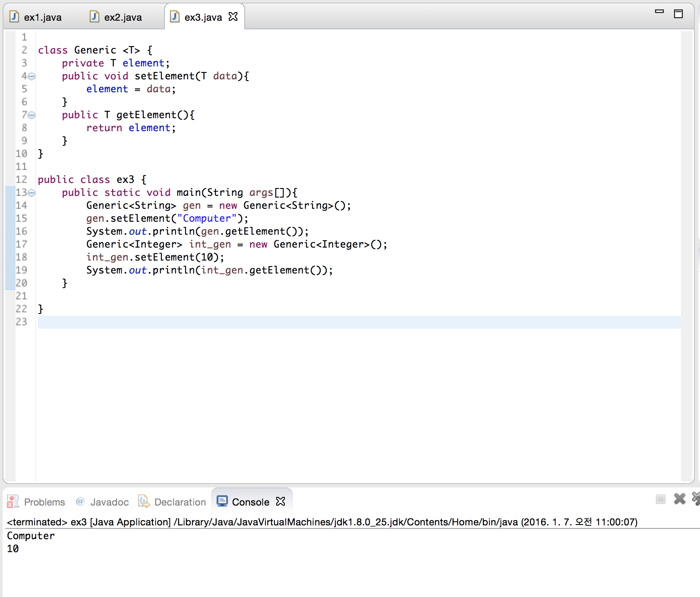Screen dimensions: 700x597
Task: Click the Declaration view icon
Action: [x=143, y=502]
